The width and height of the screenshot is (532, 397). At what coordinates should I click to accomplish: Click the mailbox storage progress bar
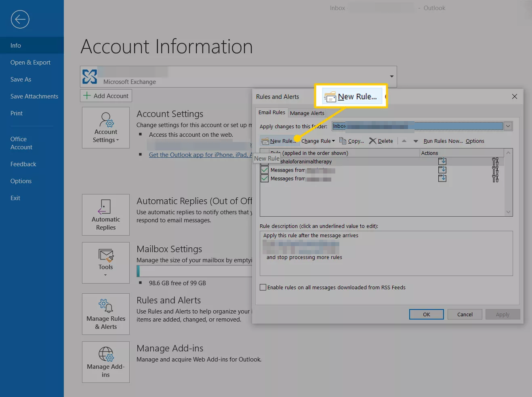click(x=194, y=270)
